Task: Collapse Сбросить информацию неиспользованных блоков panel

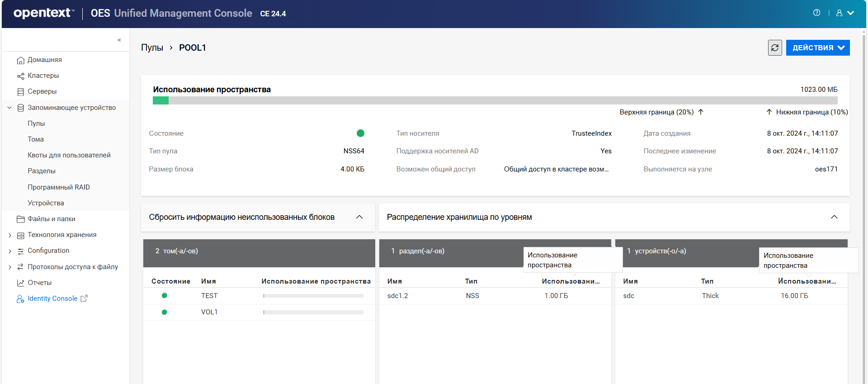Action: 359,217
